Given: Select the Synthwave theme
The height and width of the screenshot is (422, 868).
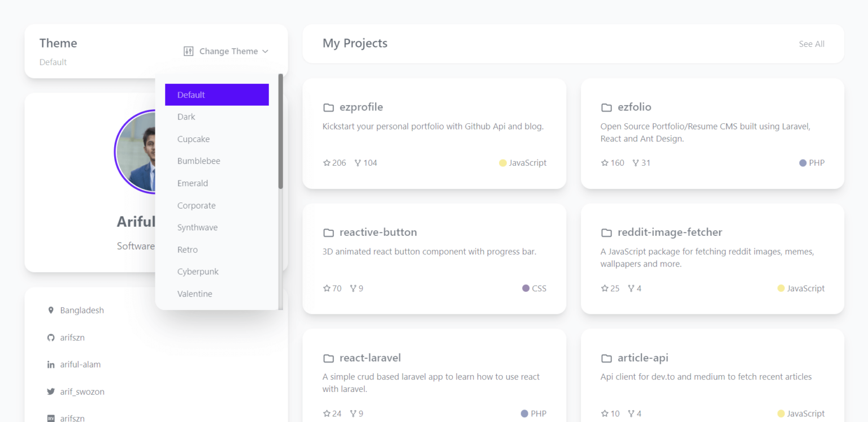Looking at the screenshot, I should click(197, 227).
